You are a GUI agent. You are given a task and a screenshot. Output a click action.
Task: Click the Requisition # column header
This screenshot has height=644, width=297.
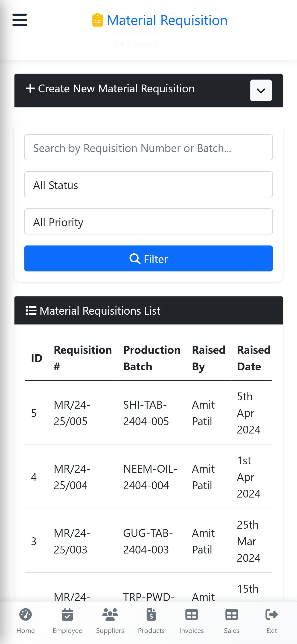tap(83, 358)
